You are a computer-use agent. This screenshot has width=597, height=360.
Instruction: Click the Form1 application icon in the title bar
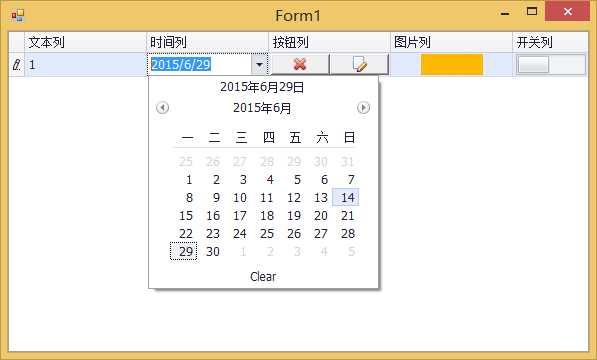(x=18, y=16)
